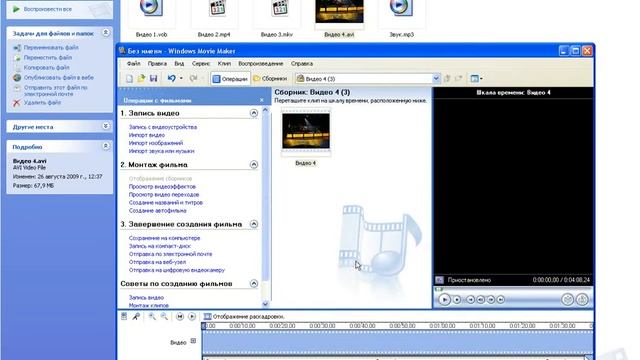Click the Narrate Timeline microphone icon
This screenshot has height=360, width=640.
point(136,317)
